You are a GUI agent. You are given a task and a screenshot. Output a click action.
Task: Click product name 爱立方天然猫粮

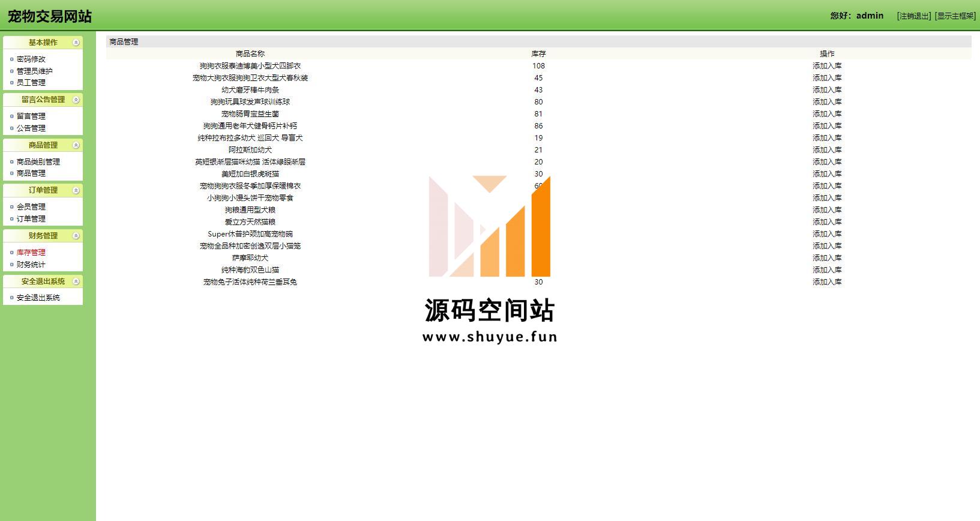(250, 222)
